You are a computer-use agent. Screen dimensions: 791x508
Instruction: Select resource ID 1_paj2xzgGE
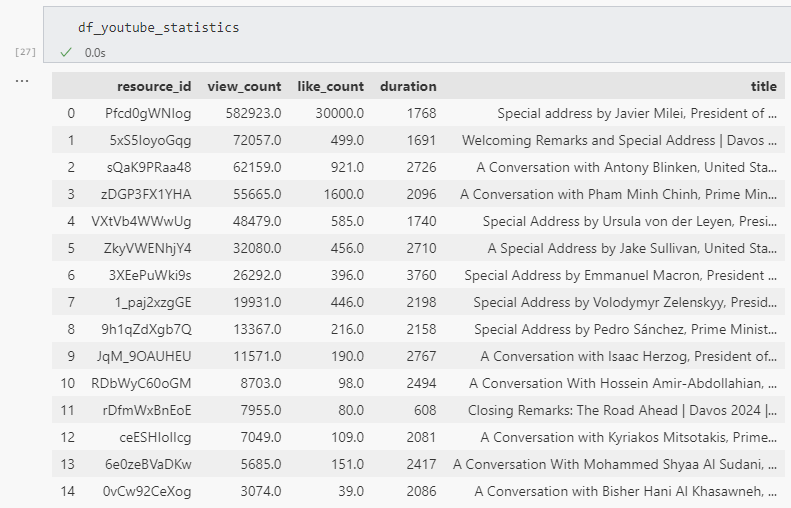pos(153,302)
